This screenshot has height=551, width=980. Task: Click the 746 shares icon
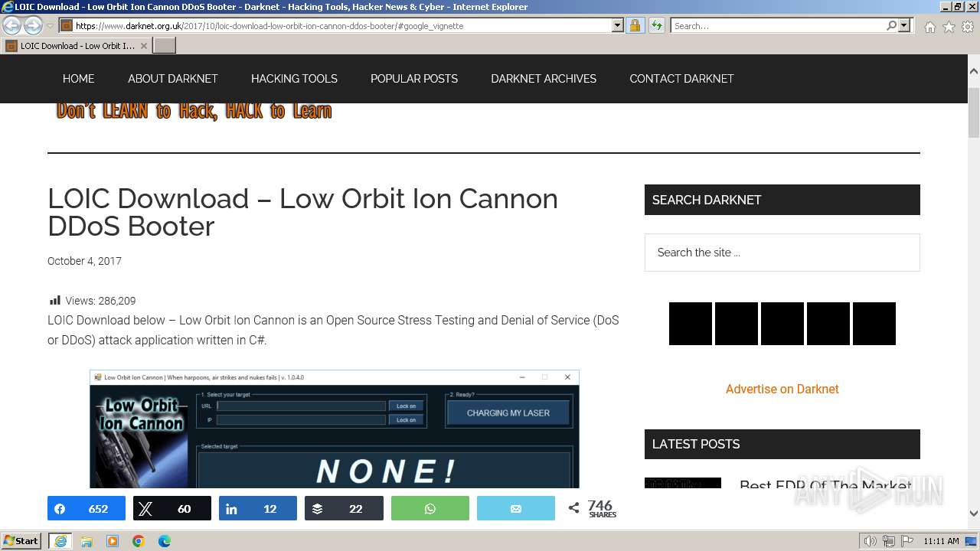pos(573,508)
